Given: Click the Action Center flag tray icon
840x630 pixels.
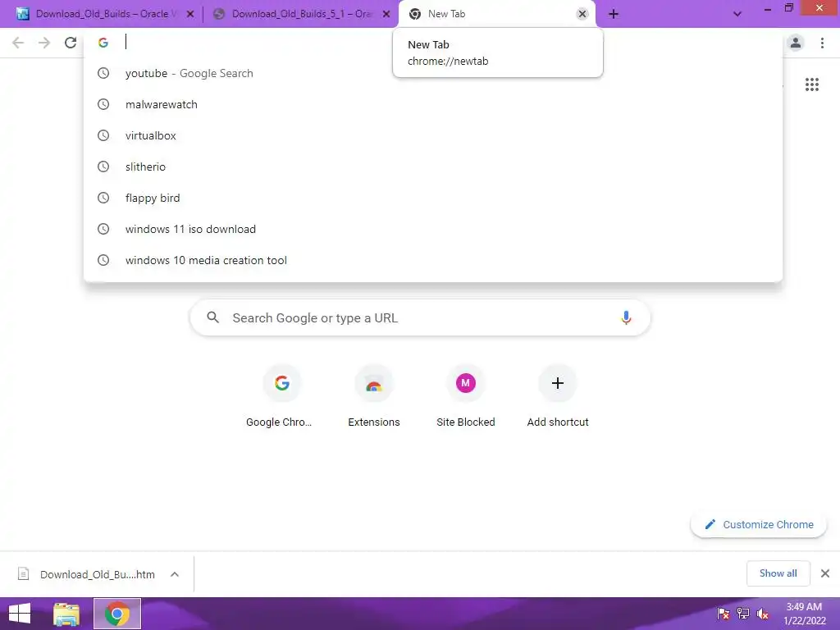Looking at the screenshot, I should click(723, 614).
